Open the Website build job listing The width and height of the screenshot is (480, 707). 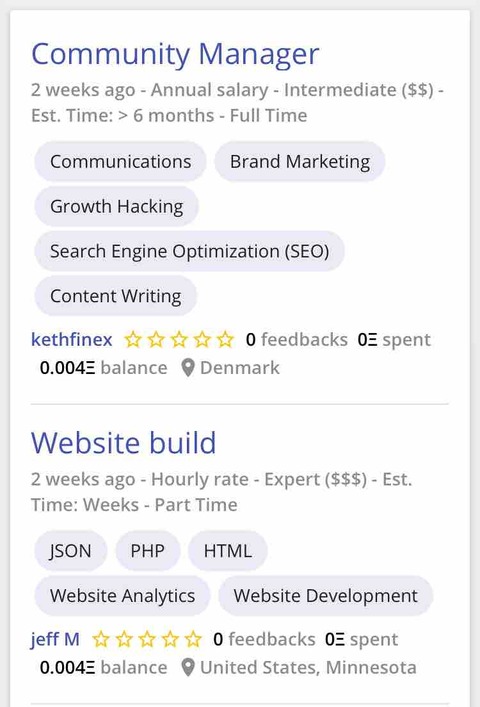pyautogui.click(x=123, y=443)
